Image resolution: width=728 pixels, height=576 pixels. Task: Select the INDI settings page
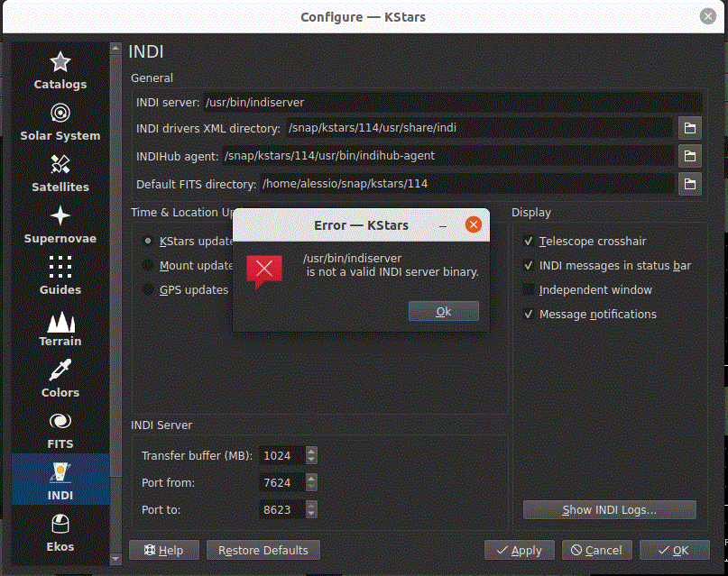pyautogui.click(x=60, y=480)
